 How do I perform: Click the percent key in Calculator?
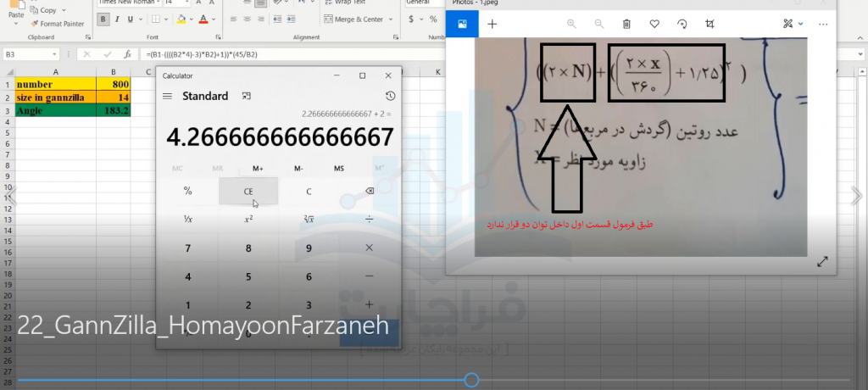(187, 191)
